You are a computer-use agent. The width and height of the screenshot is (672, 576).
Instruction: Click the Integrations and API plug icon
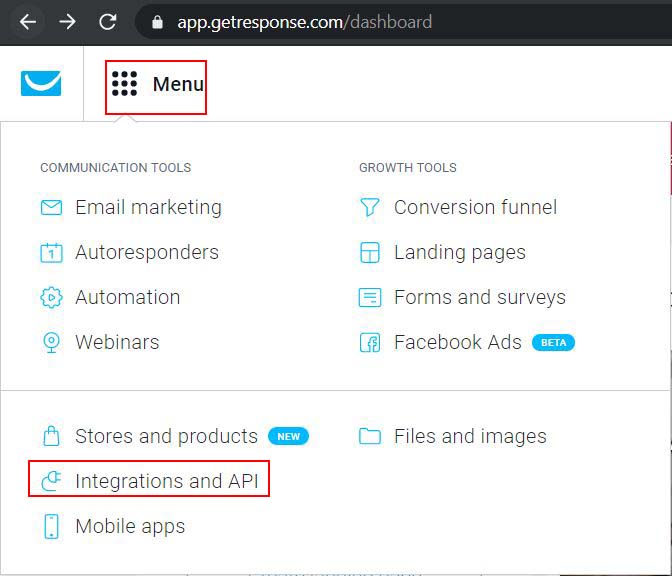51,481
